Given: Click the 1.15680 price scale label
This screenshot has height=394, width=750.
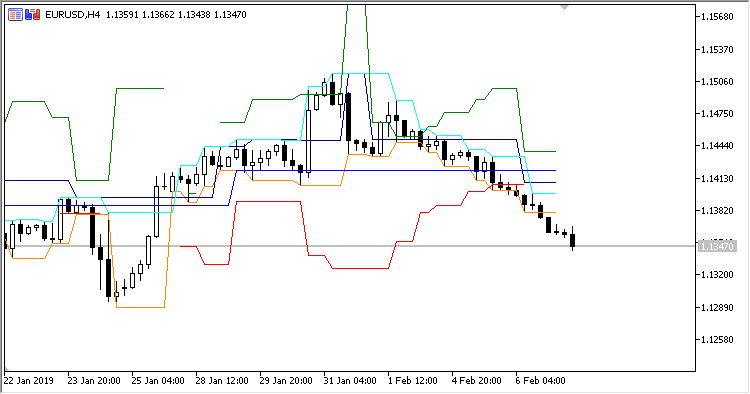Looking at the screenshot, I should 717,17.
